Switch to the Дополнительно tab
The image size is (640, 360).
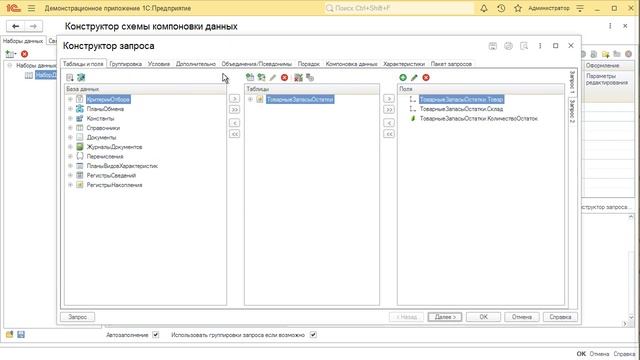click(196, 64)
